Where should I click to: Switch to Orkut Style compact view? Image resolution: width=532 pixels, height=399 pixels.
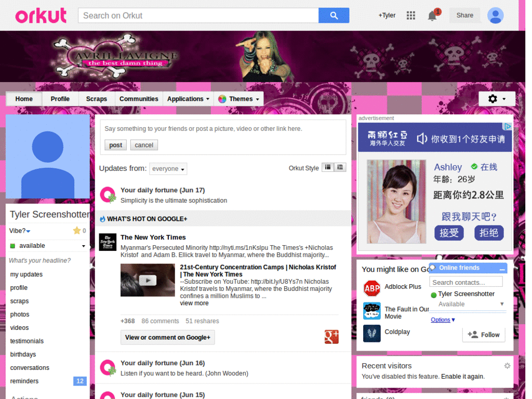(x=328, y=167)
